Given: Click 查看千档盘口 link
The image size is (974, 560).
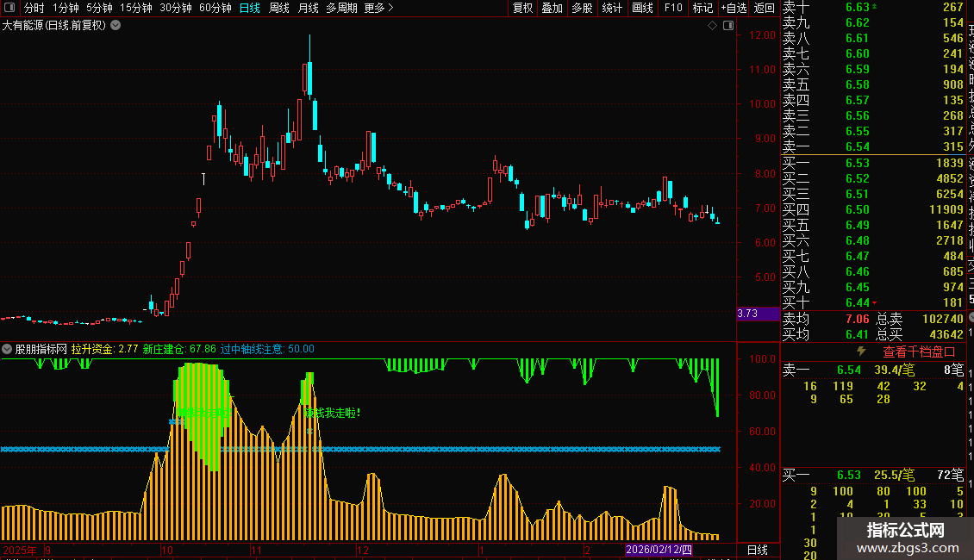Looking at the screenshot, I should [919, 352].
